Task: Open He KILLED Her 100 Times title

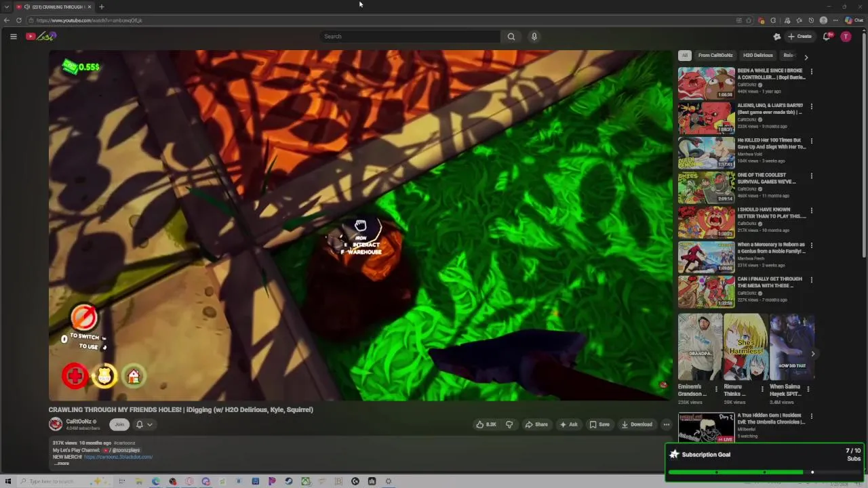Action: (x=772, y=144)
